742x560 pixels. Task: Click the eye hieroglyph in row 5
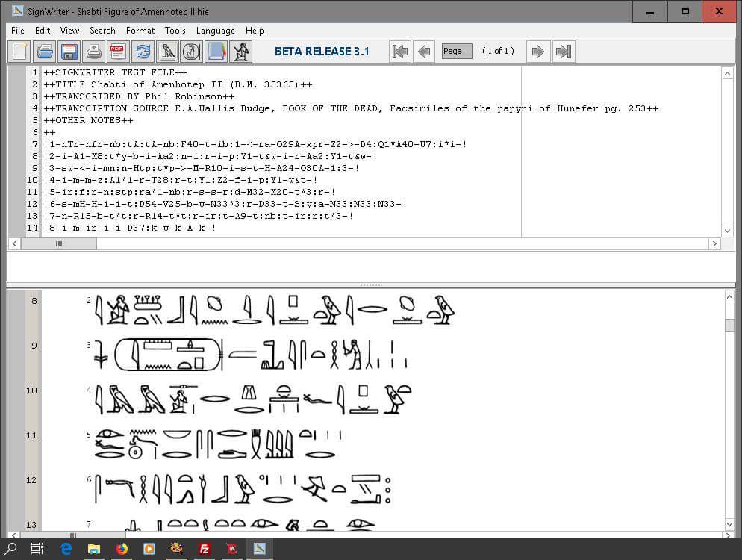109,434
